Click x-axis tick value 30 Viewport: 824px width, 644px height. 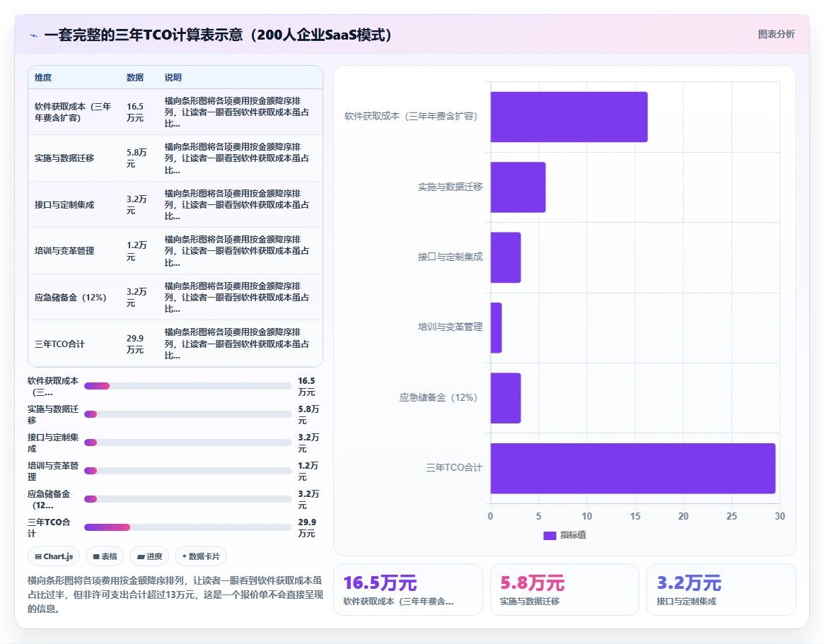click(780, 516)
